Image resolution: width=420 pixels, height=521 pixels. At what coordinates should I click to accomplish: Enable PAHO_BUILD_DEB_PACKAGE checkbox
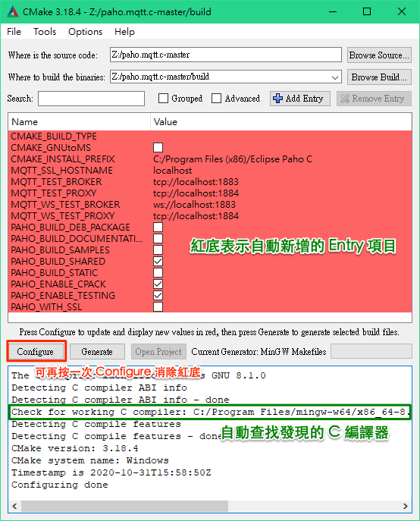coord(158,228)
